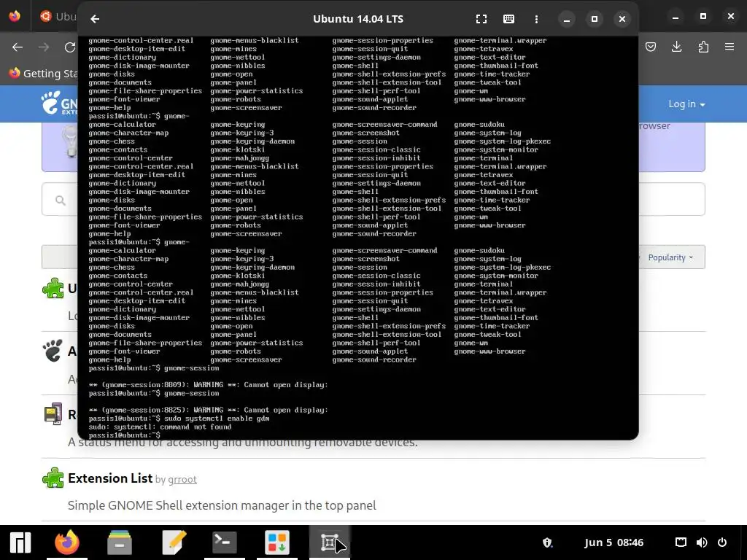Open the Popularity sort dropdown
This screenshot has height=560, width=747.
[670, 257]
